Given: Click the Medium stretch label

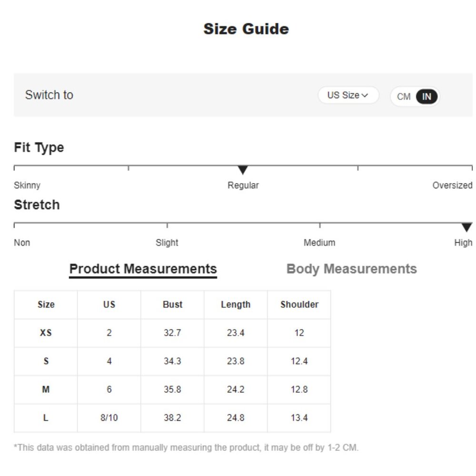Looking at the screenshot, I should (x=319, y=243).
